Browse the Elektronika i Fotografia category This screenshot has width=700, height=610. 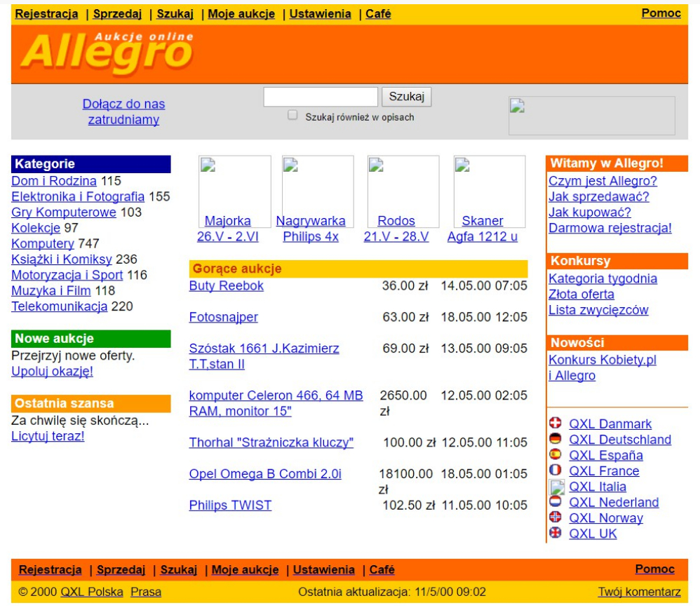coord(78,196)
